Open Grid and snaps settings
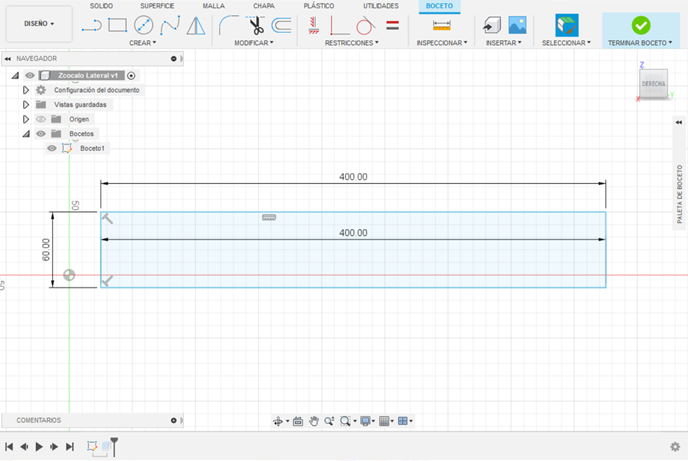This screenshot has width=688, height=461. point(384,421)
